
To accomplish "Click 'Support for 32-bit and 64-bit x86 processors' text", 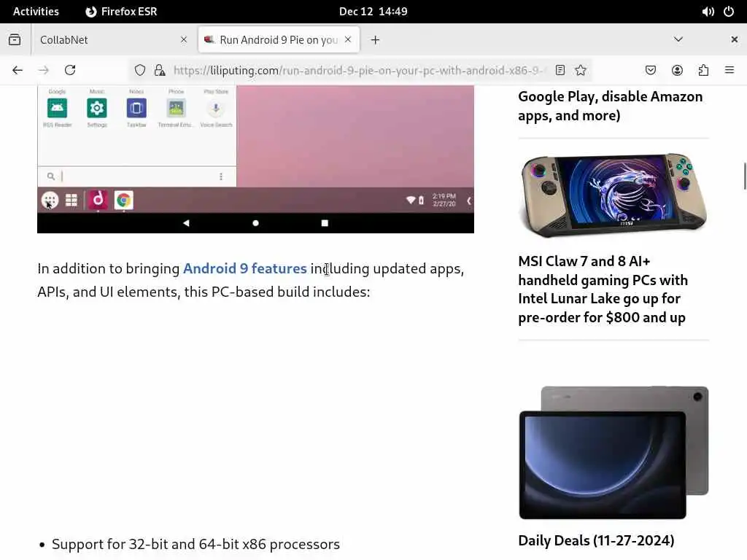I will click(196, 544).
